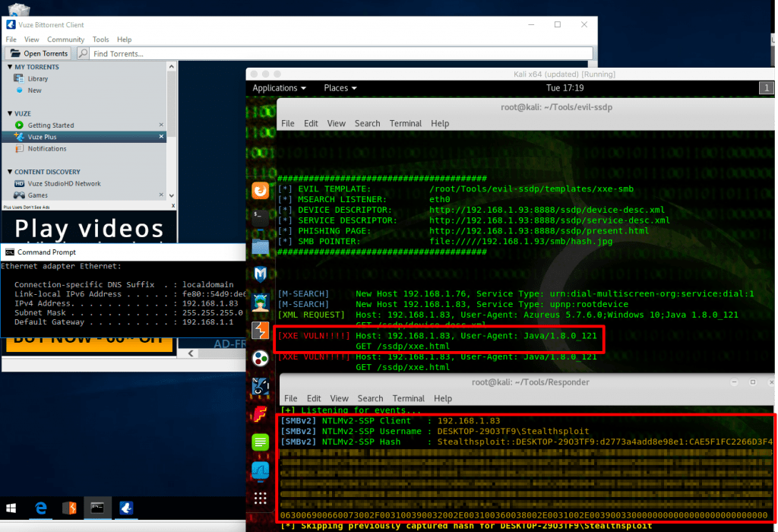Click the Find Torrents search field

pos(343,53)
